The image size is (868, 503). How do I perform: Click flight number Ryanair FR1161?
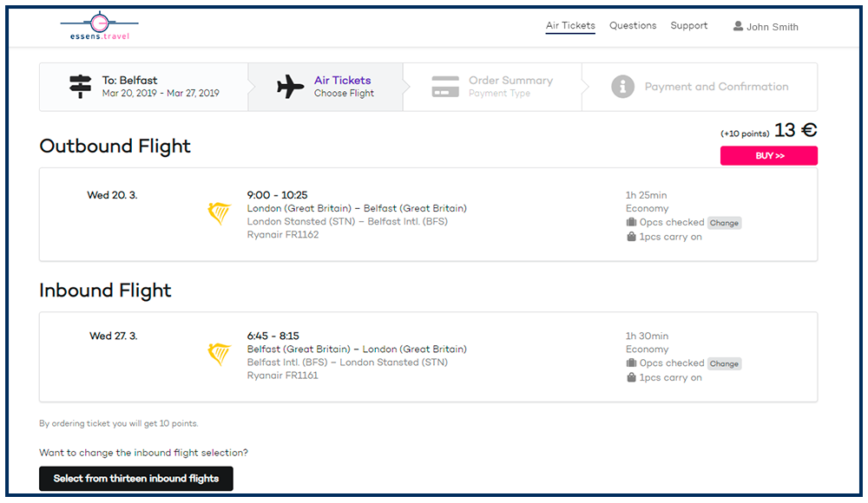(x=283, y=376)
